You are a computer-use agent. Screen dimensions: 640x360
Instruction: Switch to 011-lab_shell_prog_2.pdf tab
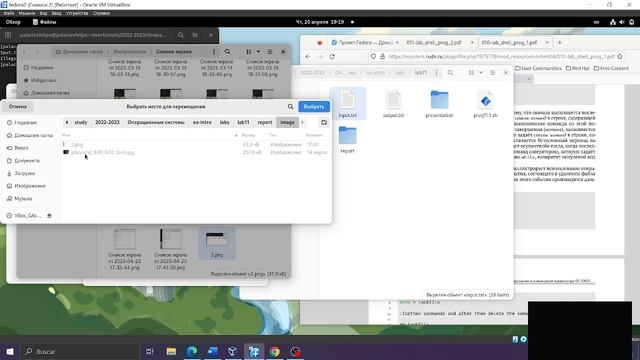point(434,42)
